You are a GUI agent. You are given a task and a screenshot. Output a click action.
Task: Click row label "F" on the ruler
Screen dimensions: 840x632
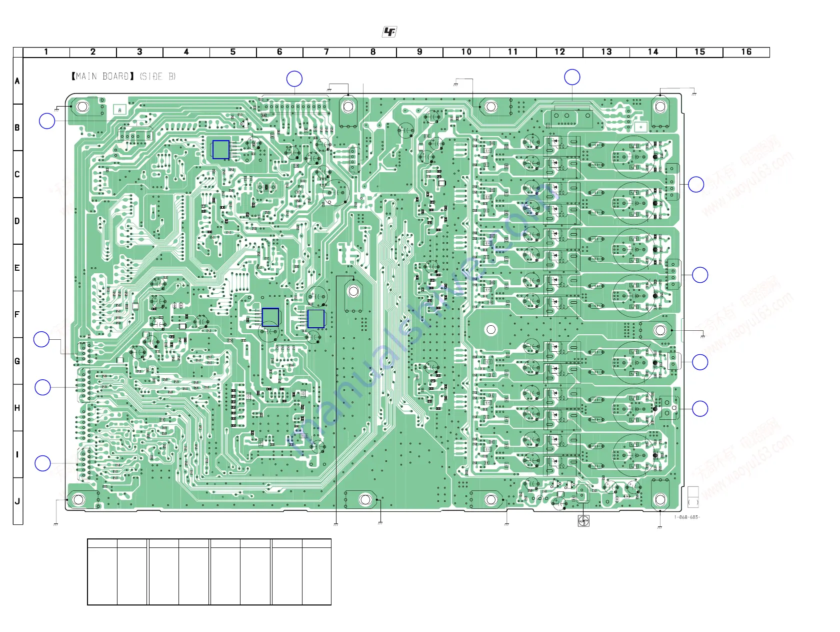[x=17, y=314]
